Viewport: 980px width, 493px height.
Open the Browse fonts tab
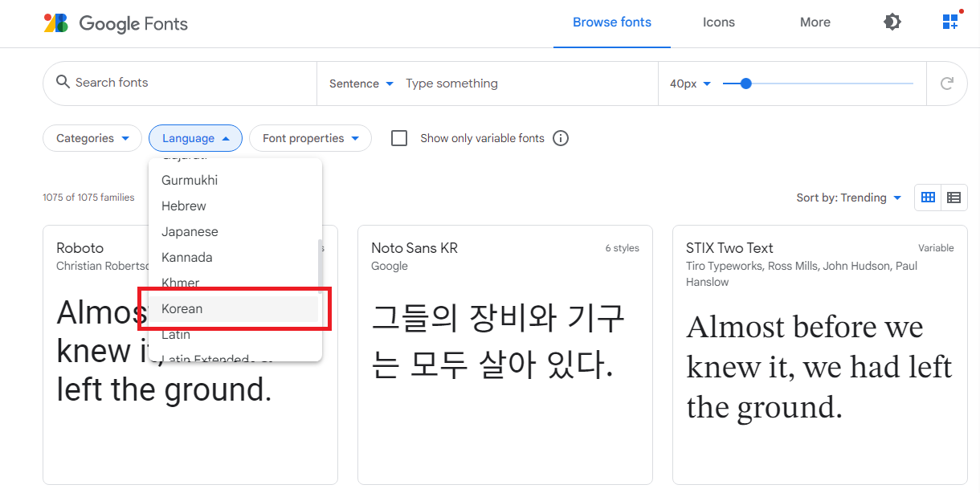pos(612,22)
